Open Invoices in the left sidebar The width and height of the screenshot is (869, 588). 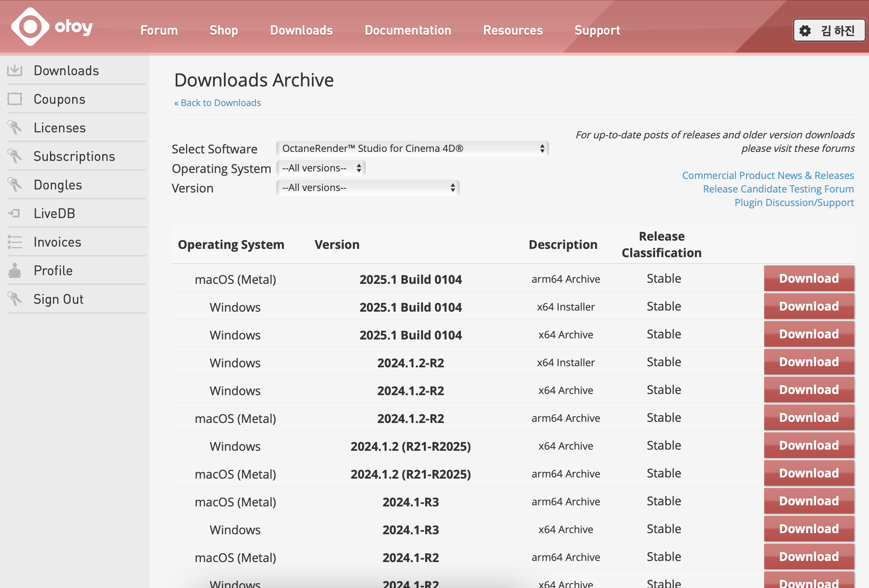[77, 242]
